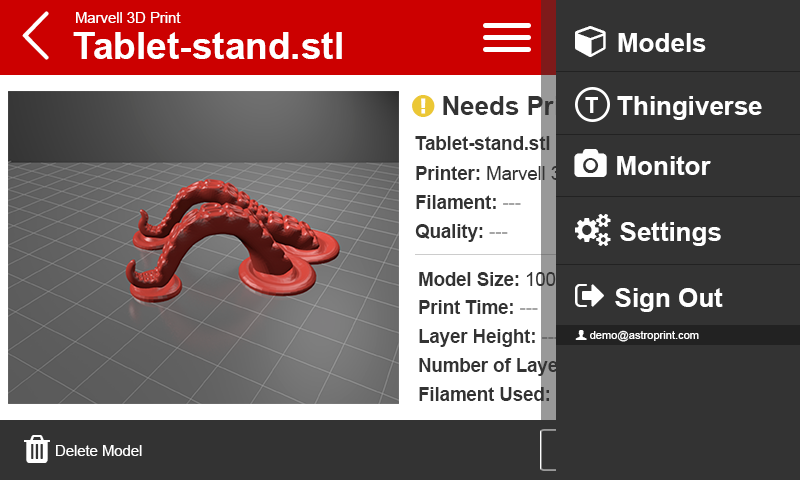Click the yellow warning status icon
Screen dimensions: 800x480
click(423, 106)
